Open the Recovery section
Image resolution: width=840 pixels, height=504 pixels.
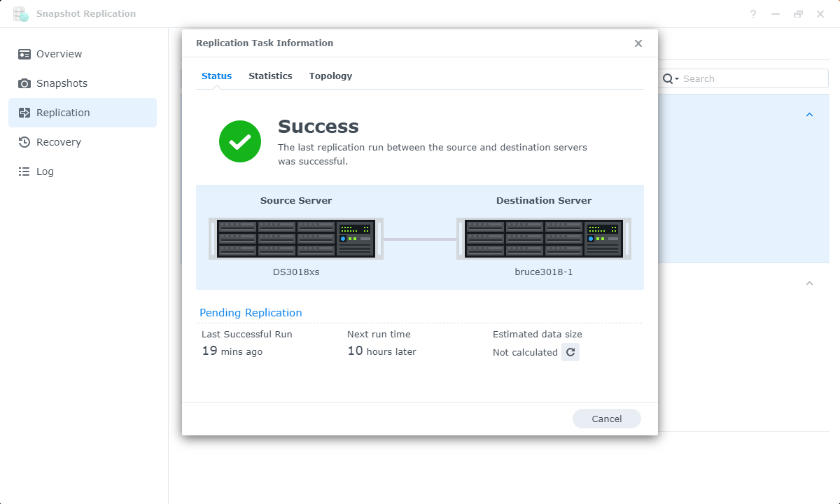point(59,142)
